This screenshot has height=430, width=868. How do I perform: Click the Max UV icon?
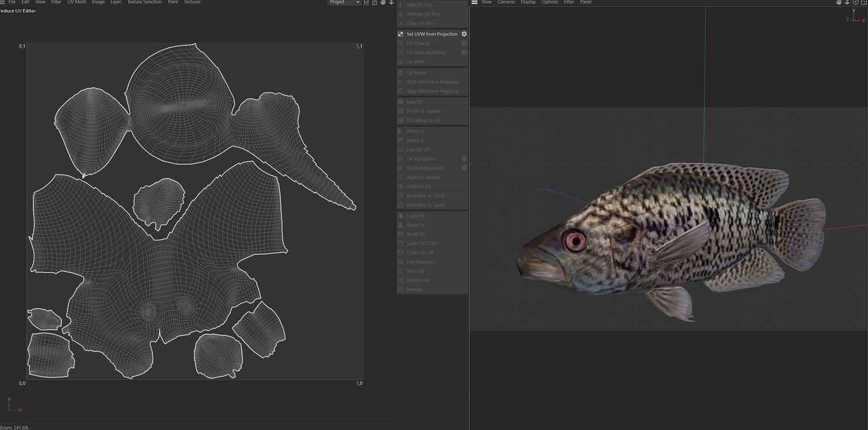click(x=400, y=102)
